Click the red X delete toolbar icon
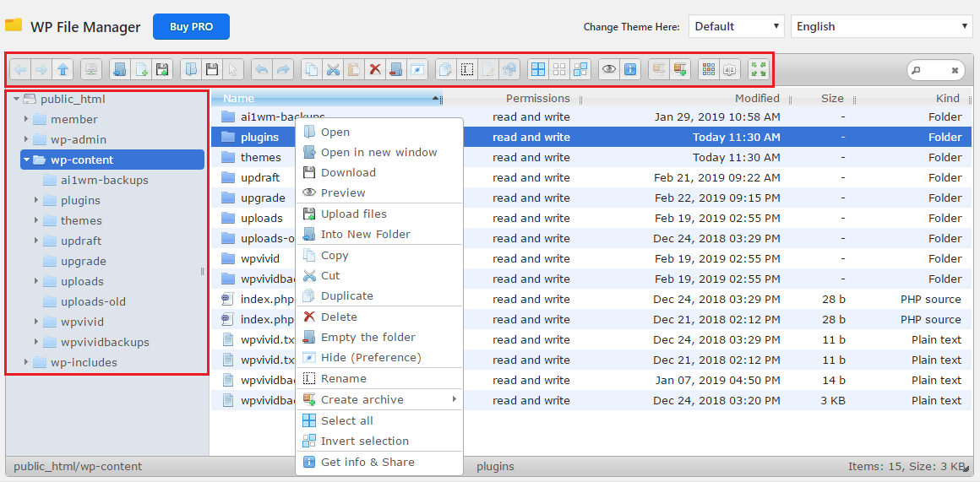Viewport: 980px width, 482px height. (374, 70)
